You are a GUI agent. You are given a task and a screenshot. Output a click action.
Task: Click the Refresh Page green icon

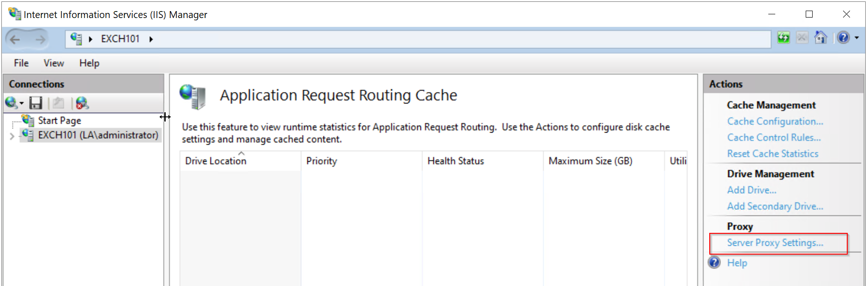tap(784, 38)
